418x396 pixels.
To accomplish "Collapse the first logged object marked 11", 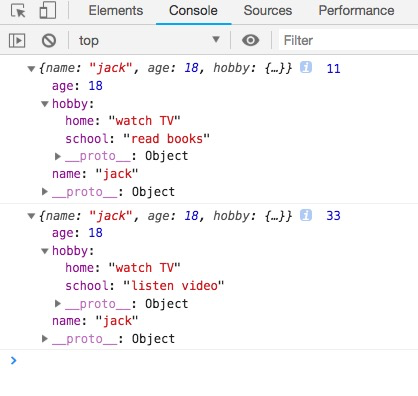I will [x=31, y=69].
